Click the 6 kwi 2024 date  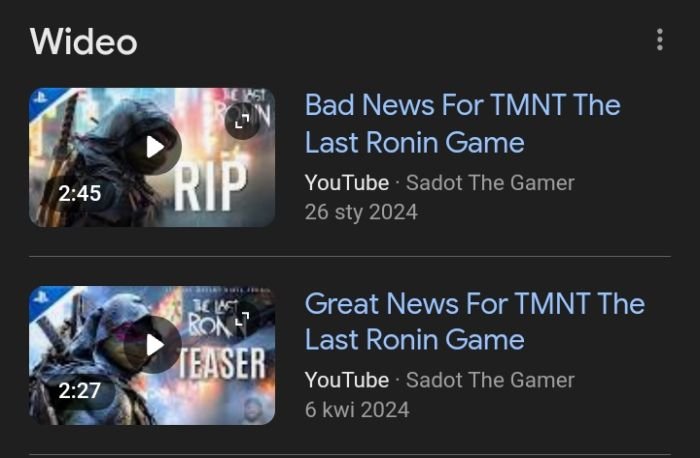[357, 410]
